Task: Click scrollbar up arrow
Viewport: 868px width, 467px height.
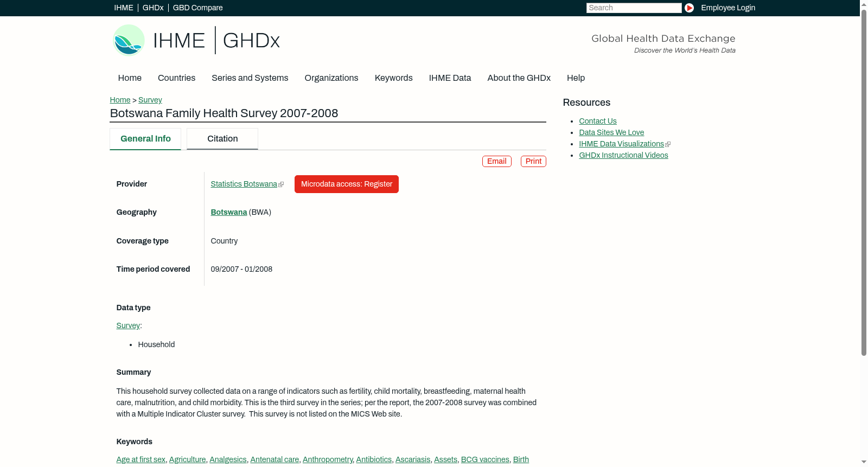Action: pos(864,4)
